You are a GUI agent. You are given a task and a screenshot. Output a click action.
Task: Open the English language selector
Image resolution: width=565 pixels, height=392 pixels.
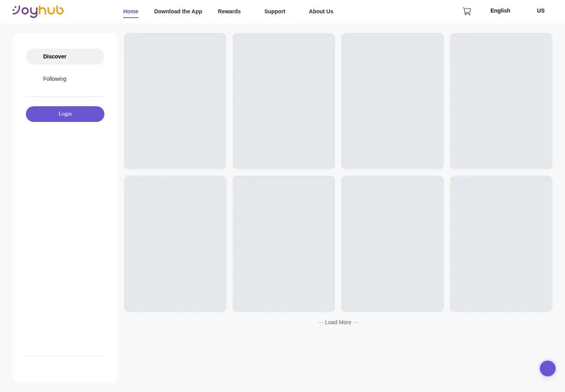click(x=500, y=11)
